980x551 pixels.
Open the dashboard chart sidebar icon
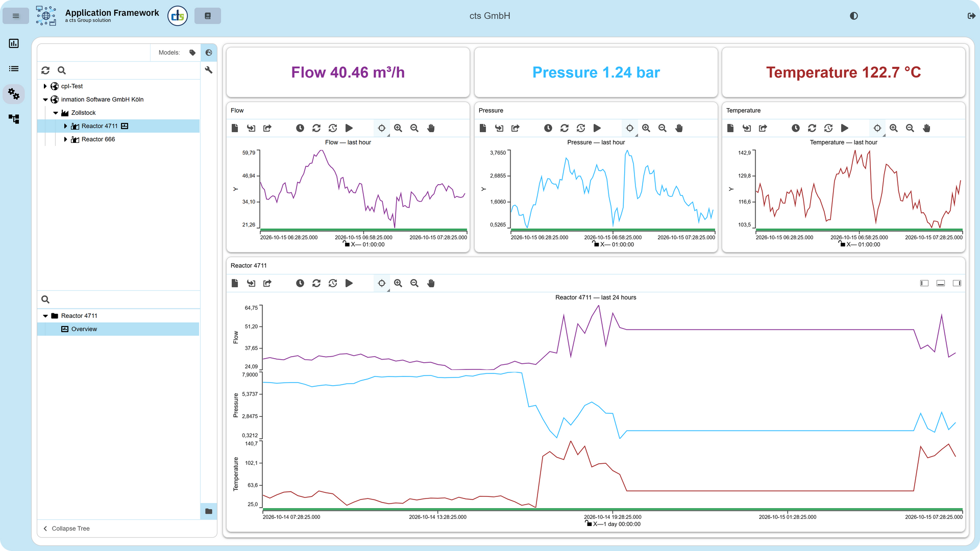point(14,43)
